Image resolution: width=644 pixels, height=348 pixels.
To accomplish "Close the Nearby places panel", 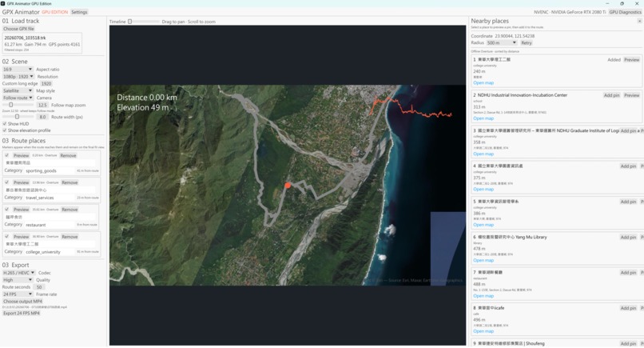I will pos(639,21).
